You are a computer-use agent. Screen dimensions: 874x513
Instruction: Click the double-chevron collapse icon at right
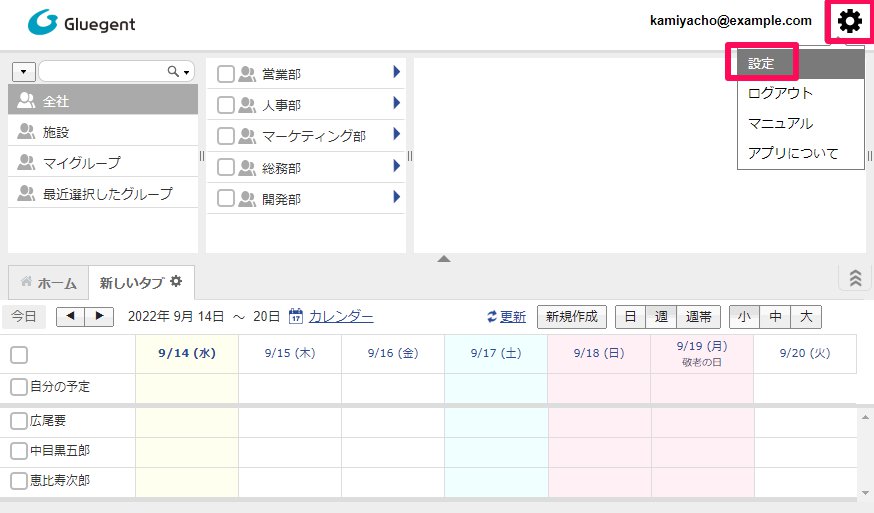coord(855,277)
